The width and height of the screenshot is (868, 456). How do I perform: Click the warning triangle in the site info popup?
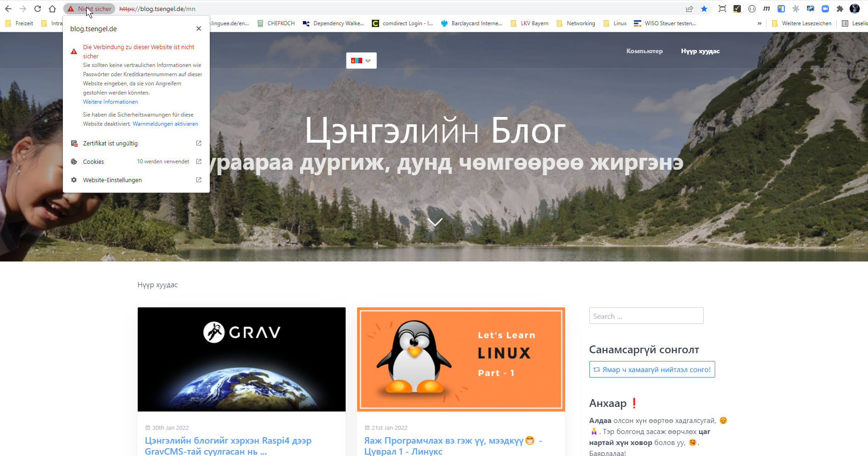pos(74,51)
